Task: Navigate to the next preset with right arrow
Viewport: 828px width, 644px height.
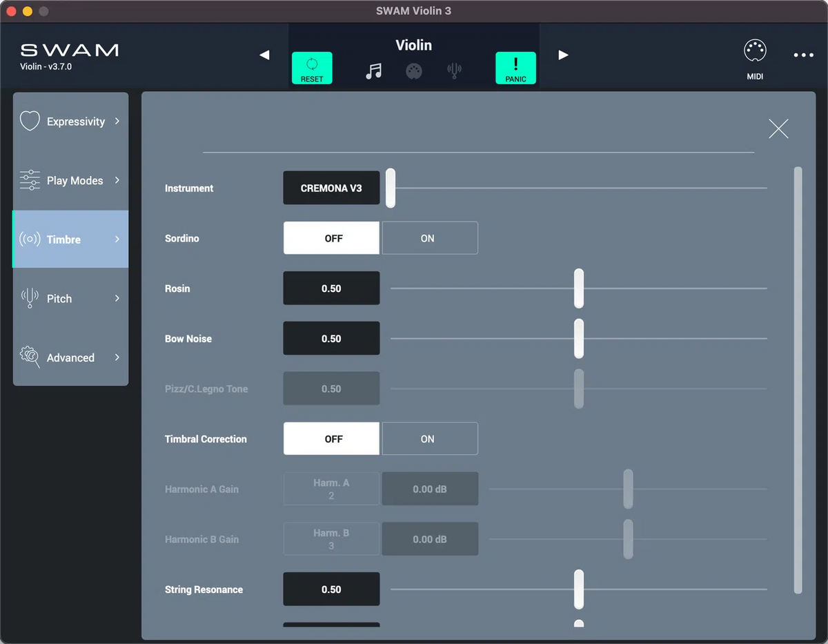Action: click(x=563, y=55)
